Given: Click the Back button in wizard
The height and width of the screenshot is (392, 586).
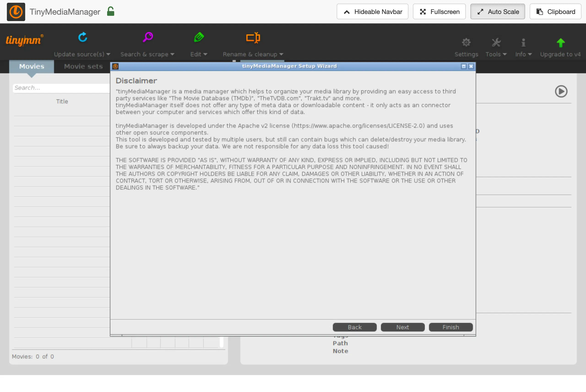Looking at the screenshot, I should coord(355,327).
